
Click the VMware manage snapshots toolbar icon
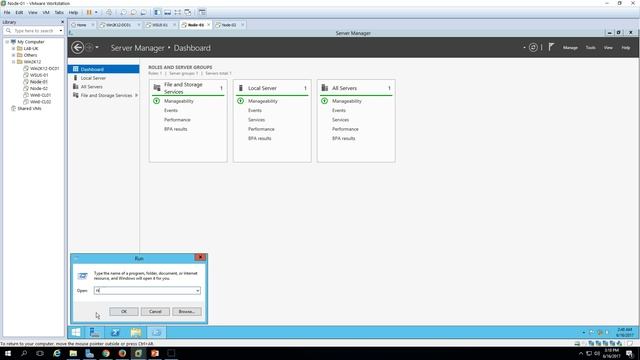[143, 12]
